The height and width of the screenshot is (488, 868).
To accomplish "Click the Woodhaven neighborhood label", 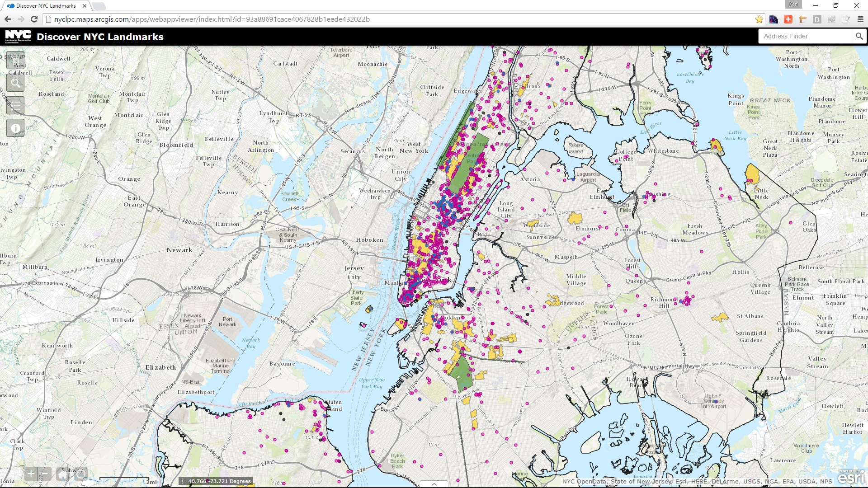I will [x=619, y=324].
